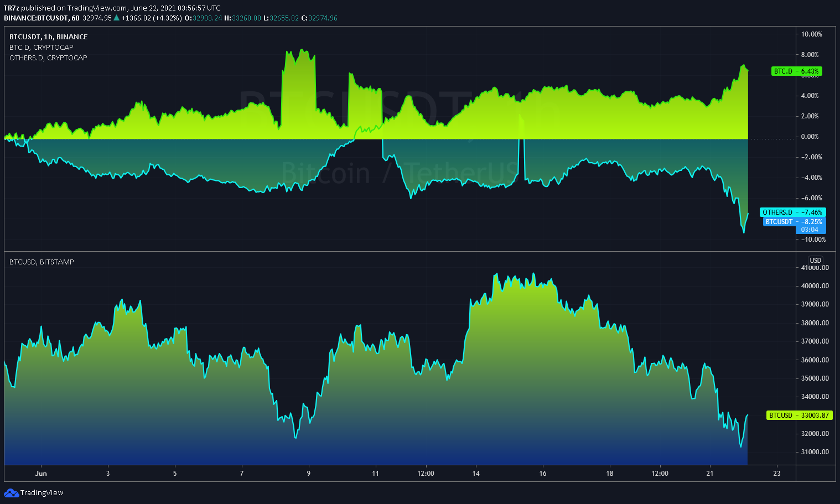Screen dimensions: 840x504
Task: Click the USD currency label button
Action: [x=816, y=261]
